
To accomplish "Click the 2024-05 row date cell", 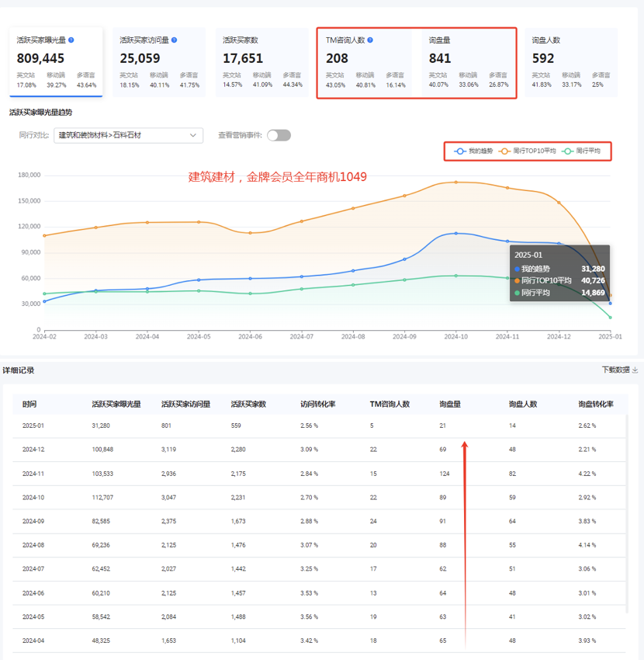I will 33,617.
